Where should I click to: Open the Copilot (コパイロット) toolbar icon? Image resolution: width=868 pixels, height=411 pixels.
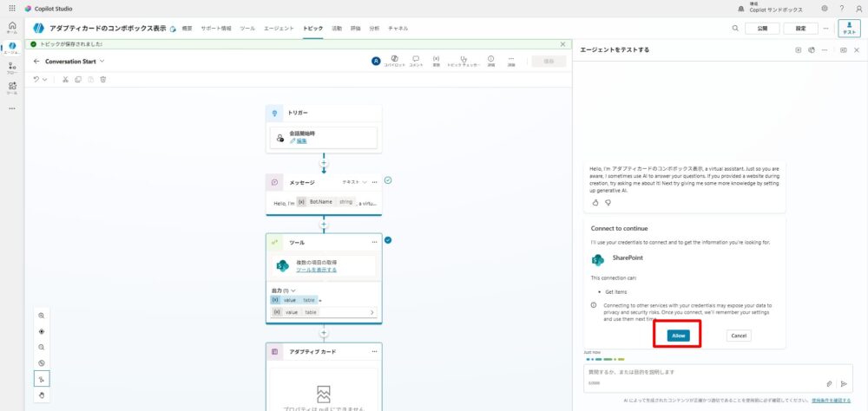[394, 59]
